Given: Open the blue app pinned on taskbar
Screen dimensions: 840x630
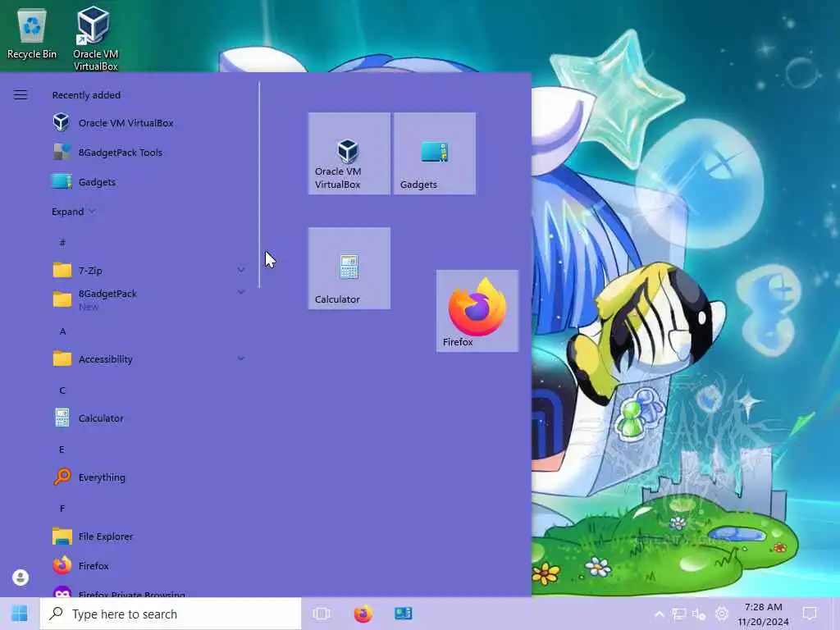Looking at the screenshot, I should click(x=404, y=614).
